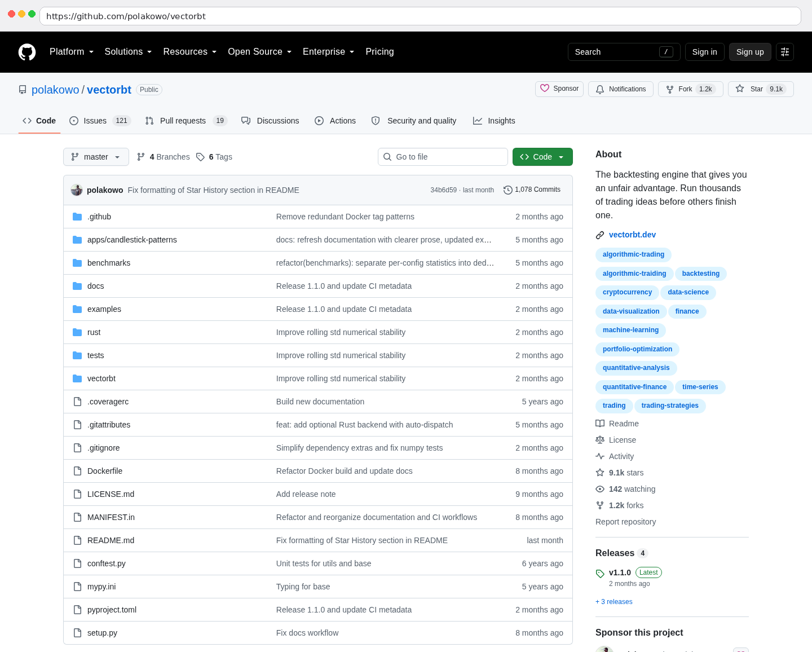
Task: Click the Go to file input
Action: [443, 157]
